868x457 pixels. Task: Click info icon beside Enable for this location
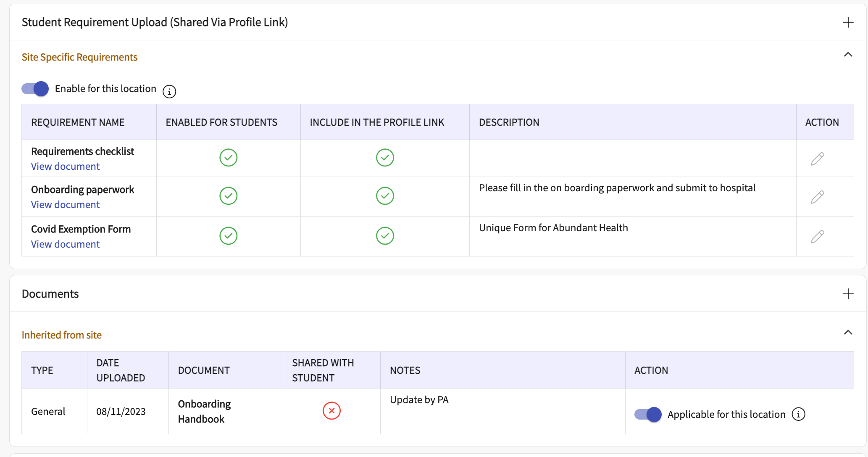click(x=169, y=91)
